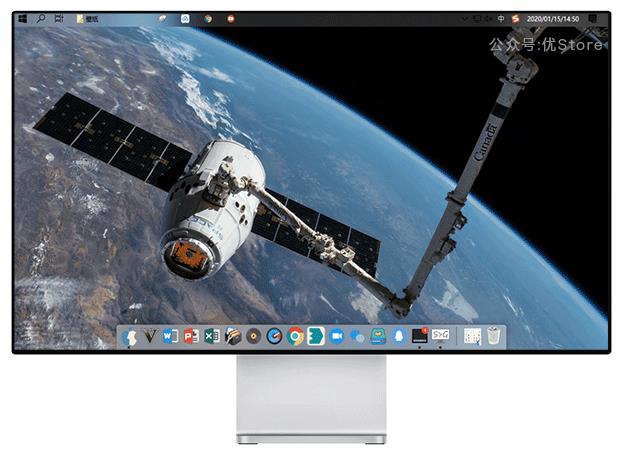Open the SVG app icon in dock
The height and width of the screenshot is (454, 624).
pyautogui.click(x=440, y=337)
